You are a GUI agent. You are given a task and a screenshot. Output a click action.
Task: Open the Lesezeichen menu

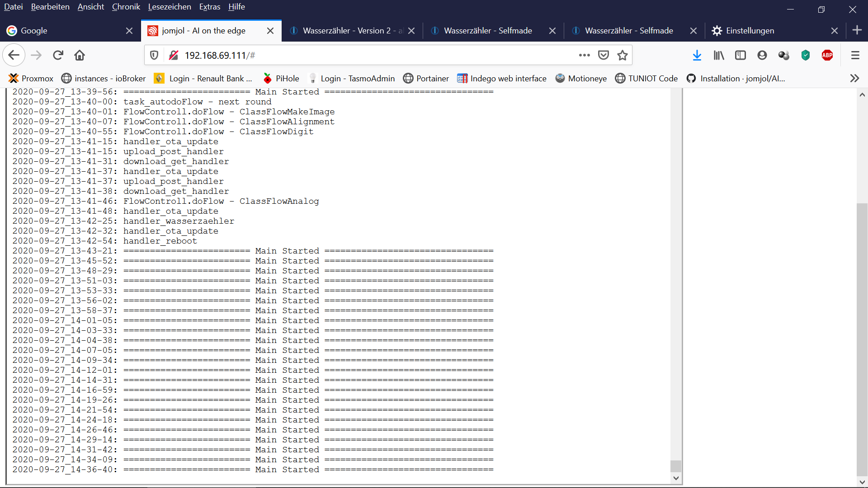point(170,7)
